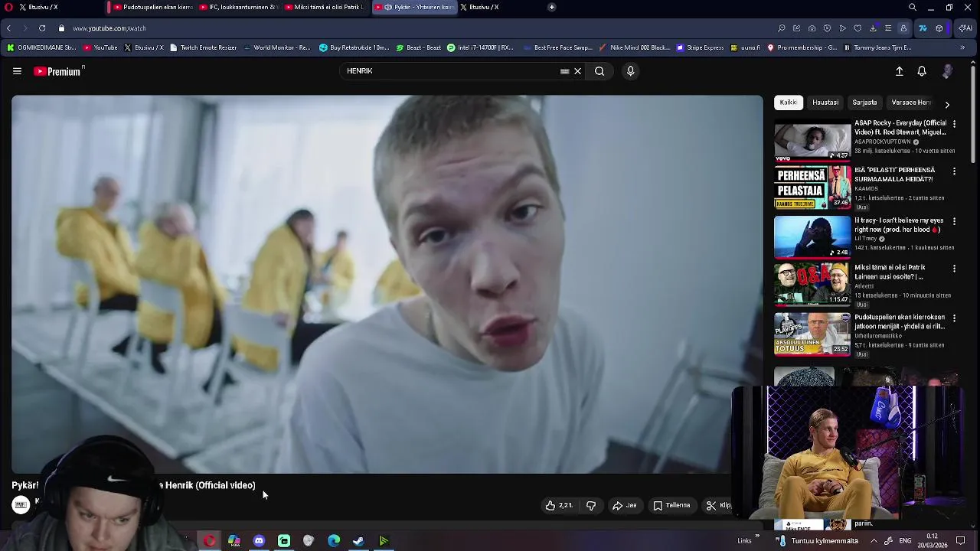Screen dimensions: 980x551
Task: Open Tommy Jeans bookmark
Action: tap(877, 47)
